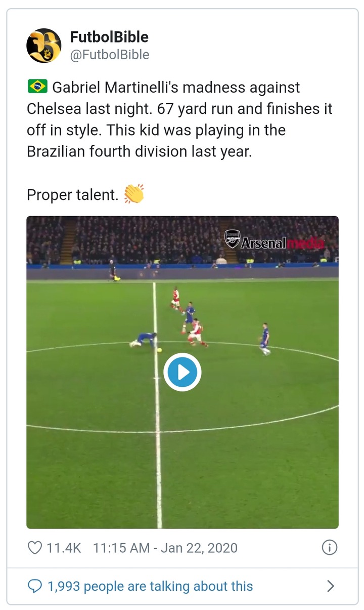Screen dimensions: 364x610
Task: Click the @FutbolBible handle
Action: [109, 55]
